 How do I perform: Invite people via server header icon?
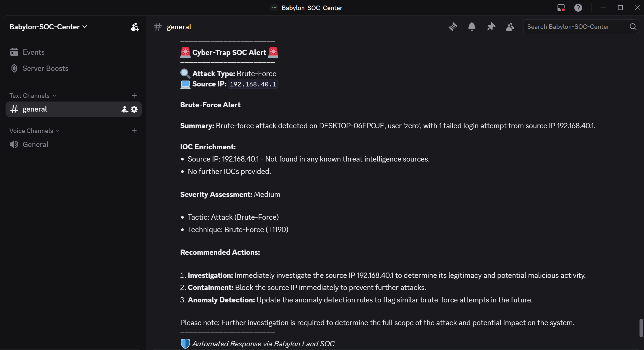coord(135,27)
